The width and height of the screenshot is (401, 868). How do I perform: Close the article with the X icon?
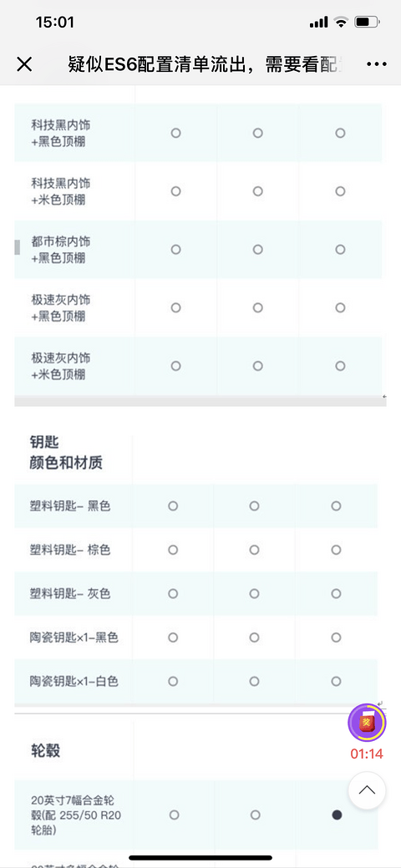[x=24, y=64]
